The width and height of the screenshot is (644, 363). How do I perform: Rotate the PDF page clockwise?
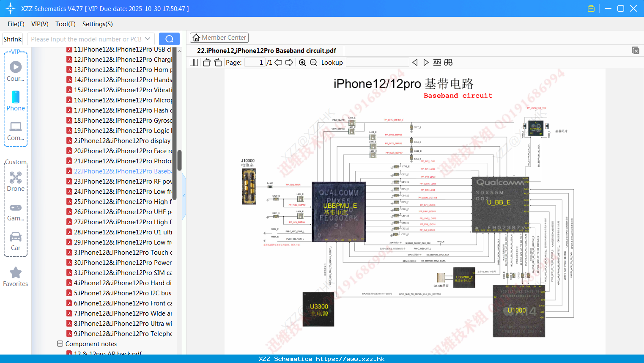pos(217,62)
